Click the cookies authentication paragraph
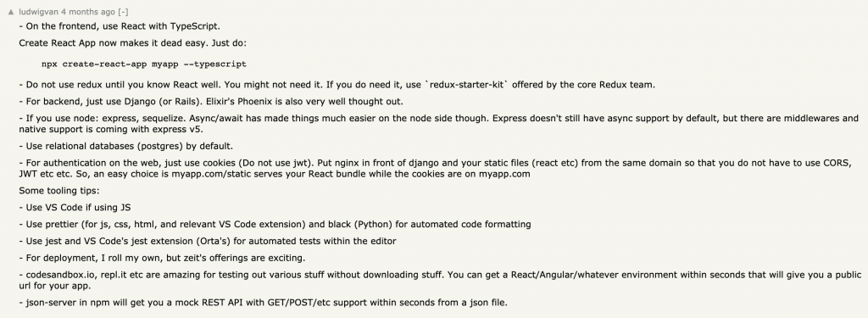This screenshot has height=318, width=868. pos(435,169)
